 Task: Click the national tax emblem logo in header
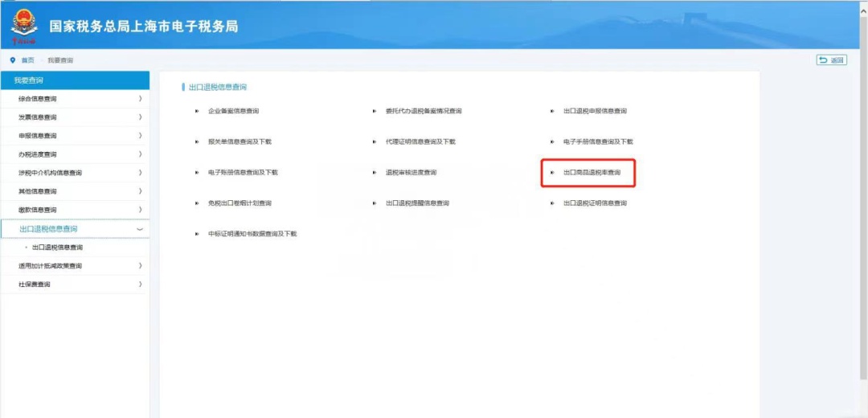tap(24, 27)
